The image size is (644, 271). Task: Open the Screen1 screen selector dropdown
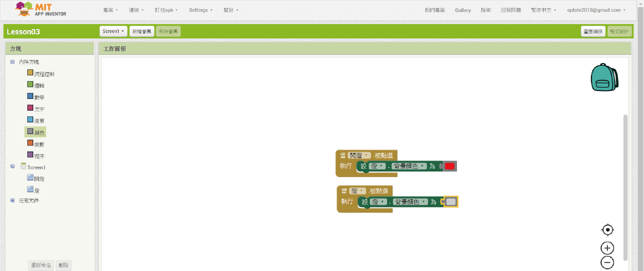tap(113, 31)
